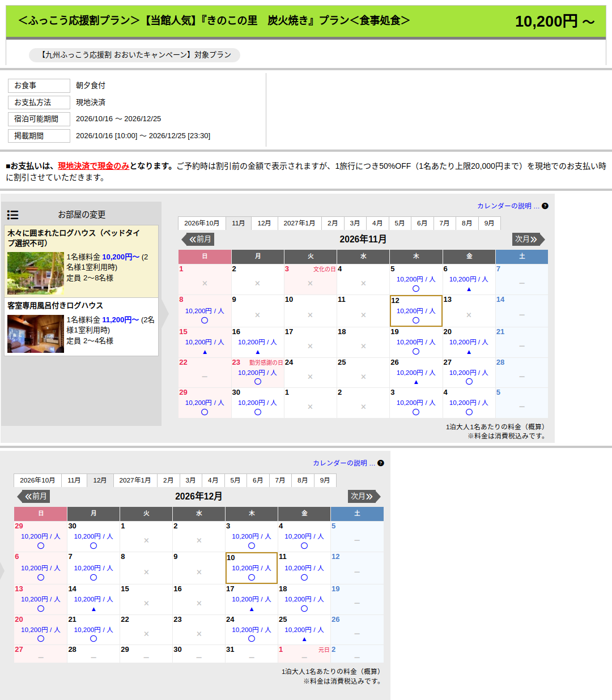This screenshot has height=700, width=612.
Task: Switch top calendar to 3月 tab
Action: pyautogui.click(x=355, y=223)
